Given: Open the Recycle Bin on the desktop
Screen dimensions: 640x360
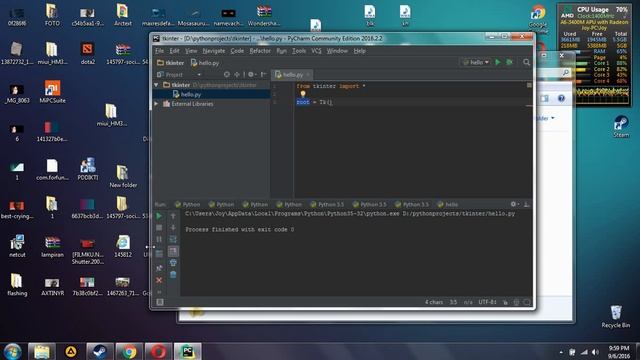Looking at the screenshot, I should (616, 317).
